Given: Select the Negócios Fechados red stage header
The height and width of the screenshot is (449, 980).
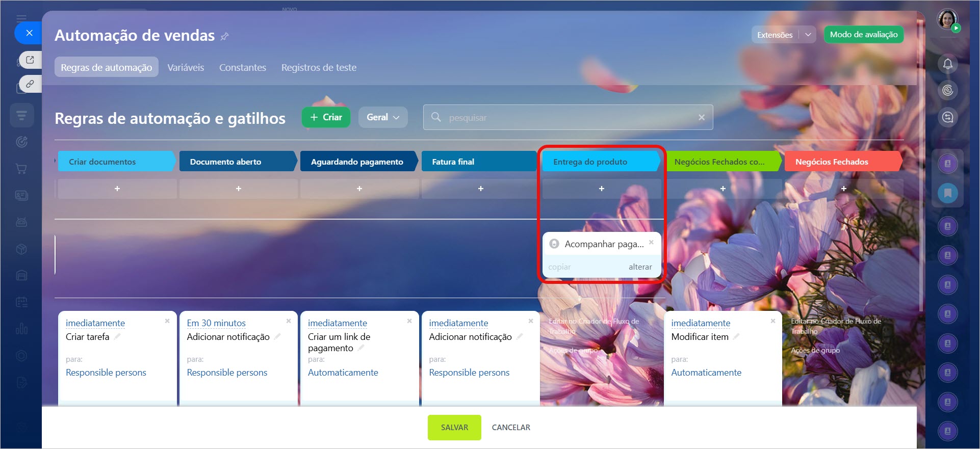Looking at the screenshot, I should 841,162.
